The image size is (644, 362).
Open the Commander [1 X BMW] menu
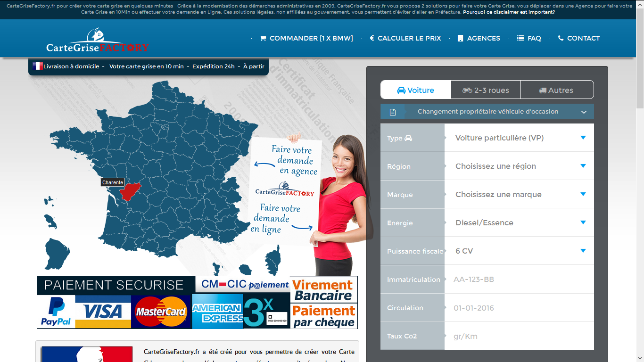coord(306,38)
